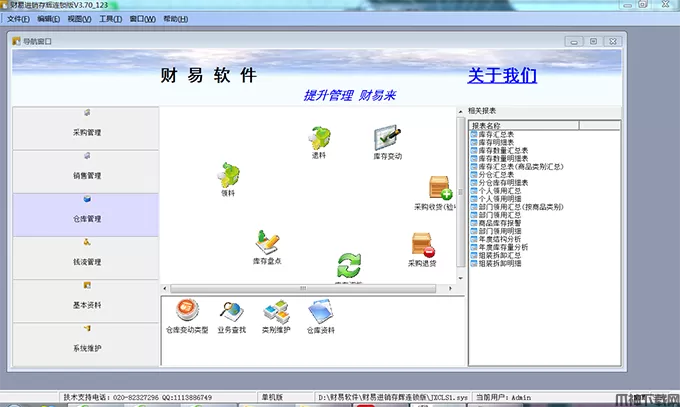This screenshot has height=407, width=680.
Task: Select the 库存明细表 report
Action: tap(492, 142)
